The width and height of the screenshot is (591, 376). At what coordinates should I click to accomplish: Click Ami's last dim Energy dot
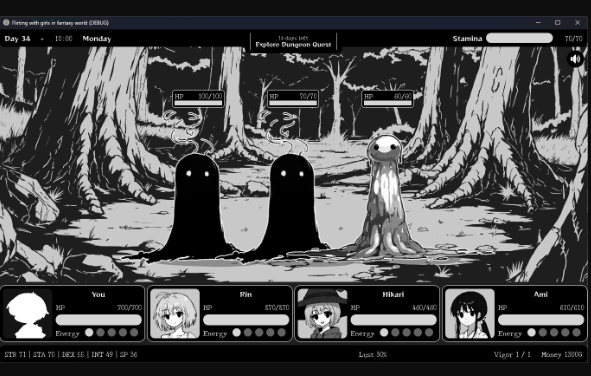(576, 333)
